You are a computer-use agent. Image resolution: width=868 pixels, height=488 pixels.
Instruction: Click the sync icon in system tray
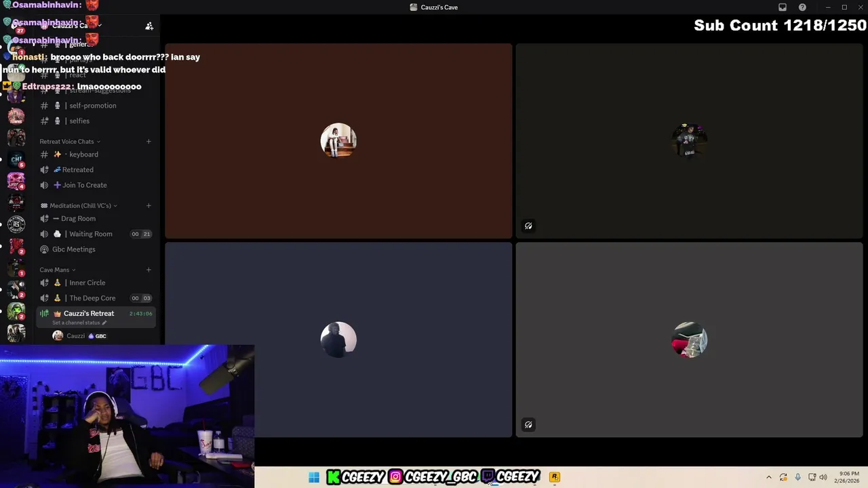pos(783,477)
